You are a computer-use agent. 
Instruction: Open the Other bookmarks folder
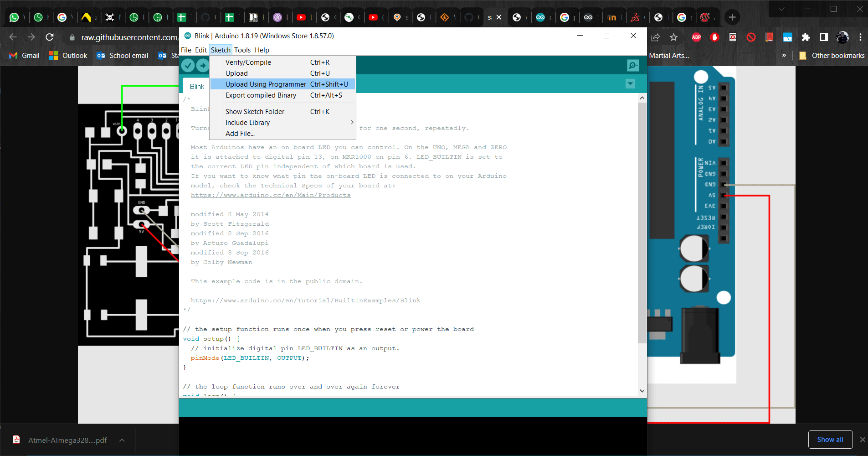(832, 56)
